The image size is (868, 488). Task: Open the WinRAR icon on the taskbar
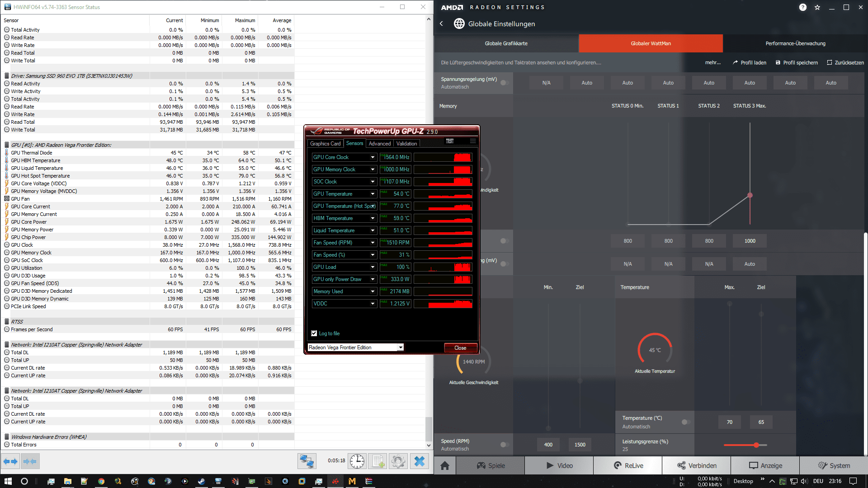coord(369,481)
